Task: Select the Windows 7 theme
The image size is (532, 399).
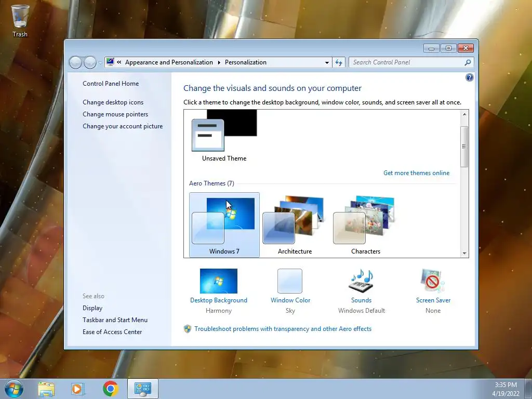Action: tap(224, 224)
